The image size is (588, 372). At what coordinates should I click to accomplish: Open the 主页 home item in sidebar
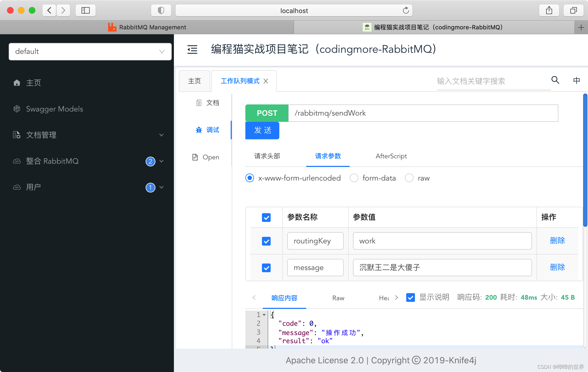(33, 83)
